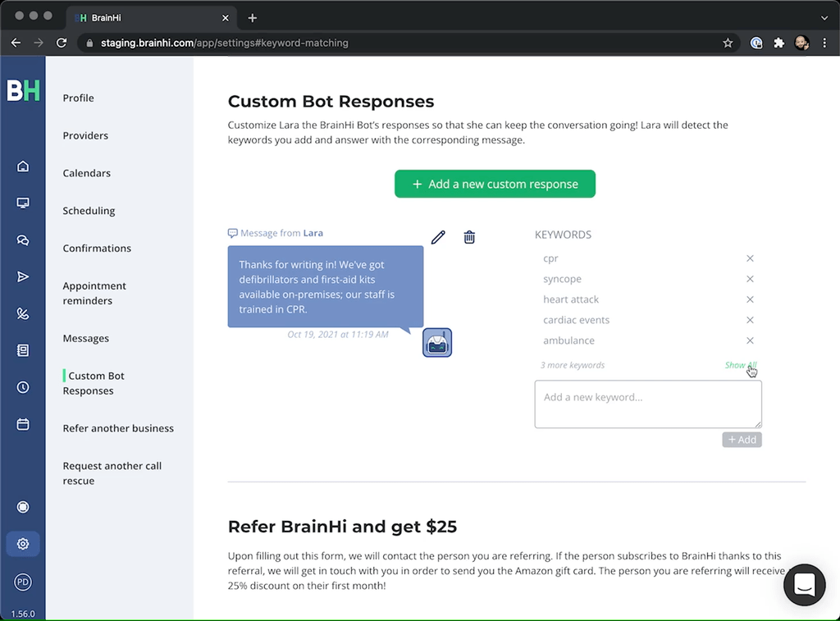Delete the custom response via trash icon
The height and width of the screenshot is (621, 840).
coord(468,237)
